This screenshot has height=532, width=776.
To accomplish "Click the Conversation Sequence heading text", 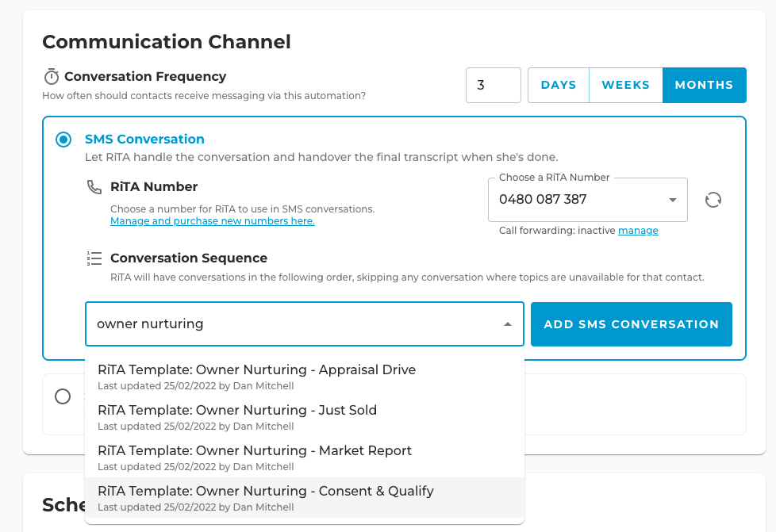I will (189, 258).
